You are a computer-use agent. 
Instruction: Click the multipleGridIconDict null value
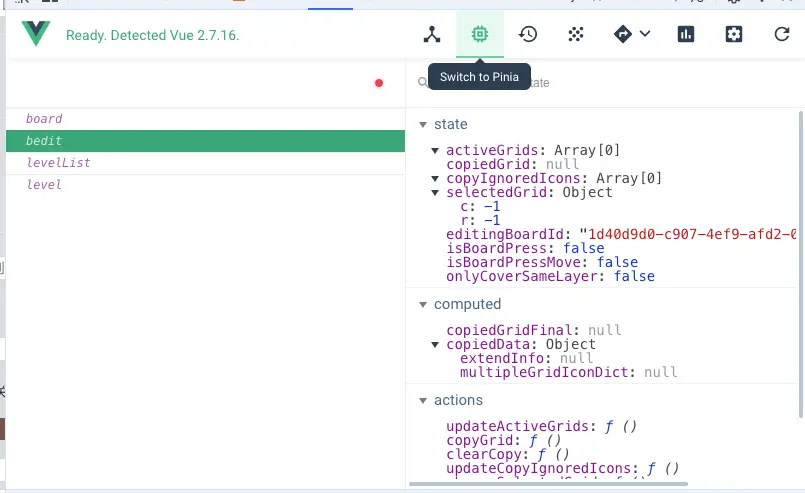tap(661, 372)
